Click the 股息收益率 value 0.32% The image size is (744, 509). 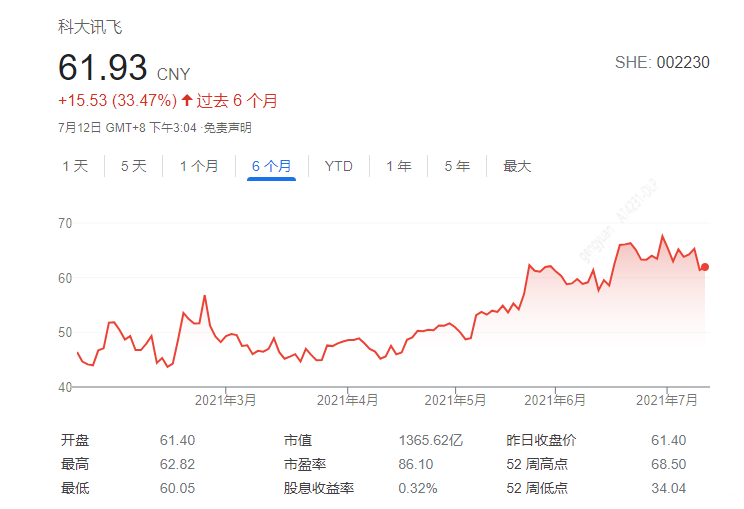[x=418, y=488]
